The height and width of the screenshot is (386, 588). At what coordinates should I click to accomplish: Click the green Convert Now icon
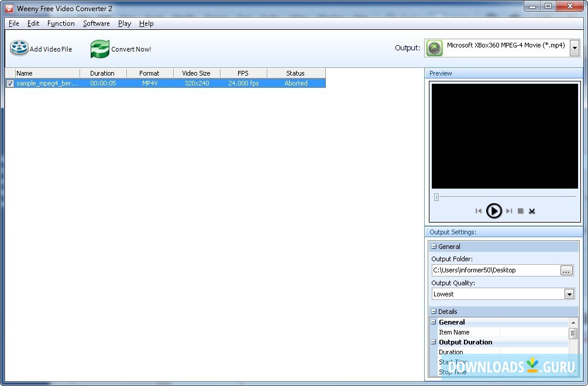[x=100, y=49]
